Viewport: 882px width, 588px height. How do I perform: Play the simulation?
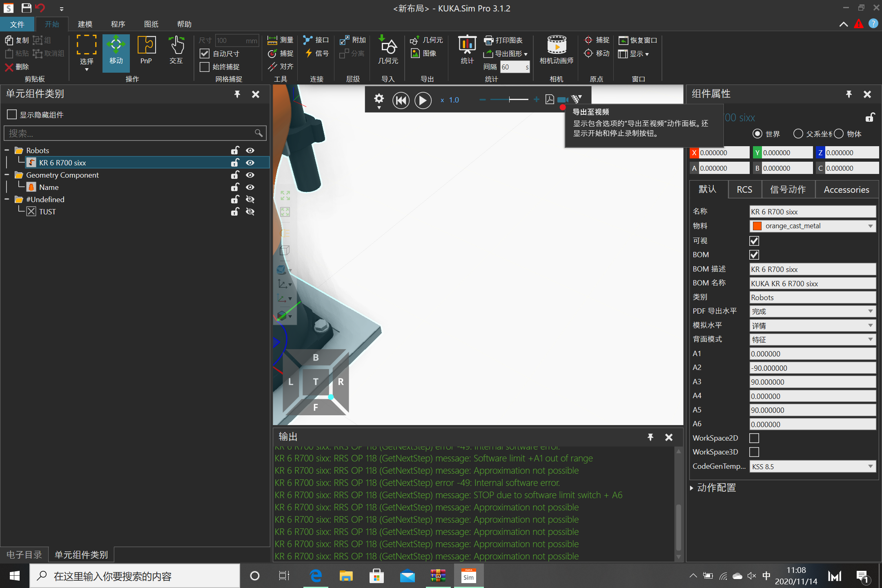click(423, 100)
